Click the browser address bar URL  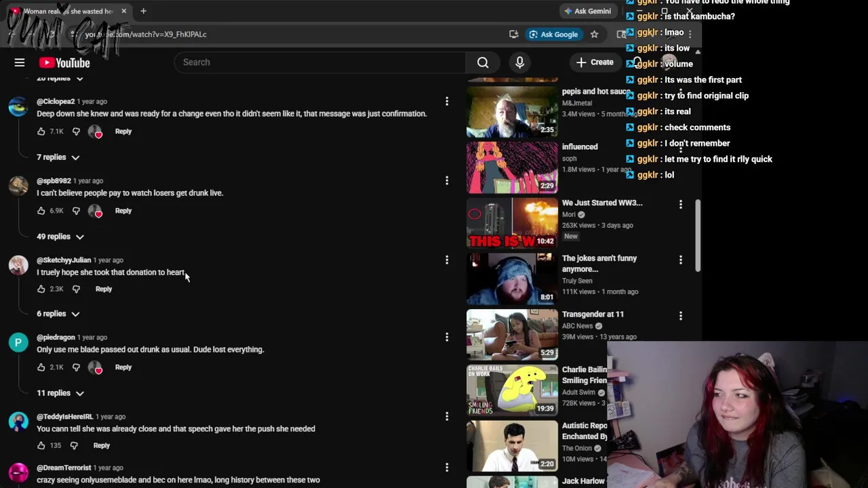coord(146,34)
